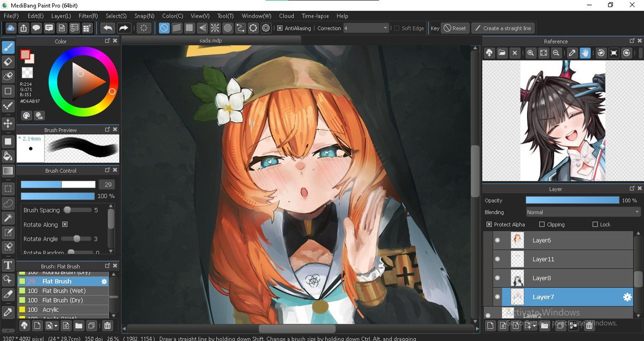The height and width of the screenshot is (341, 644).
Task: Open the add brush type dropdown arrow
Action: [x=56, y=325]
